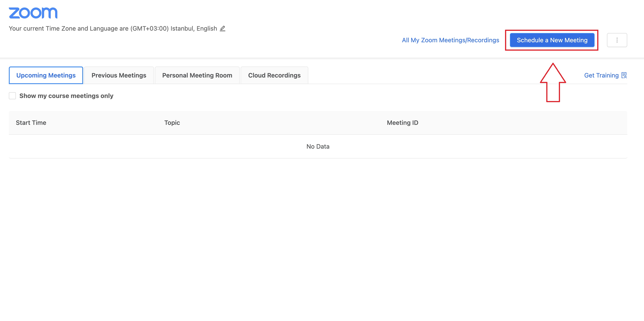Click the Zoom logo

pos(33,13)
